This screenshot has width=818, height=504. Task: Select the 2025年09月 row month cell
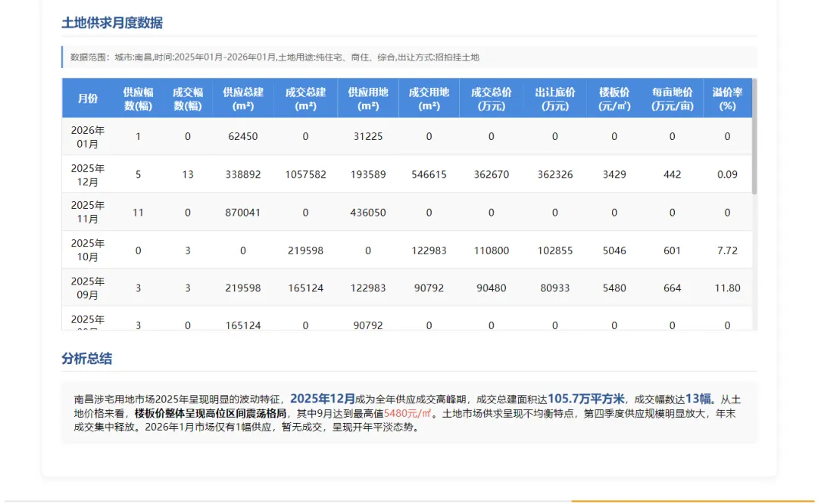click(88, 288)
